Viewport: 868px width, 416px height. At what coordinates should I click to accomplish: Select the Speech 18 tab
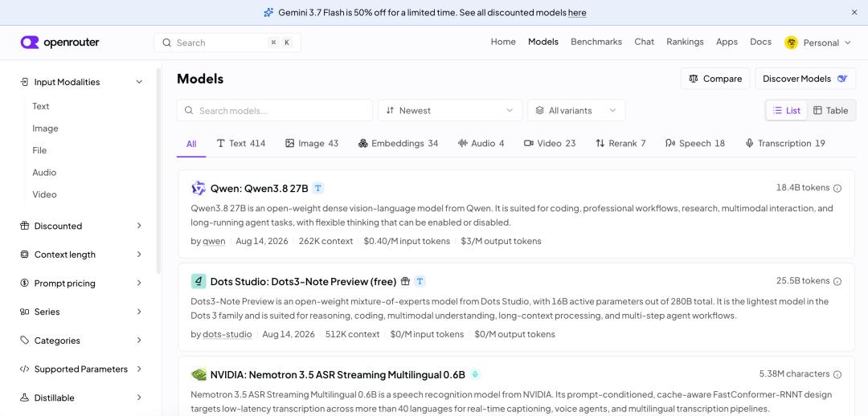click(694, 143)
